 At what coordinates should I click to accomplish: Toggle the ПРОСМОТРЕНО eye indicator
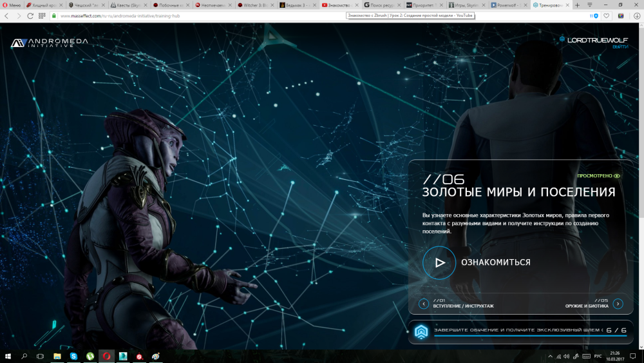(x=617, y=176)
